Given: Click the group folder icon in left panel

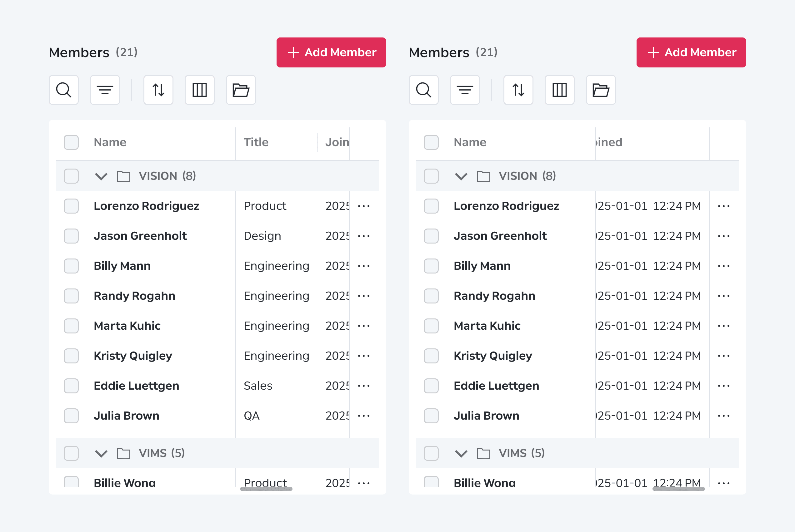Looking at the screenshot, I should [241, 90].
